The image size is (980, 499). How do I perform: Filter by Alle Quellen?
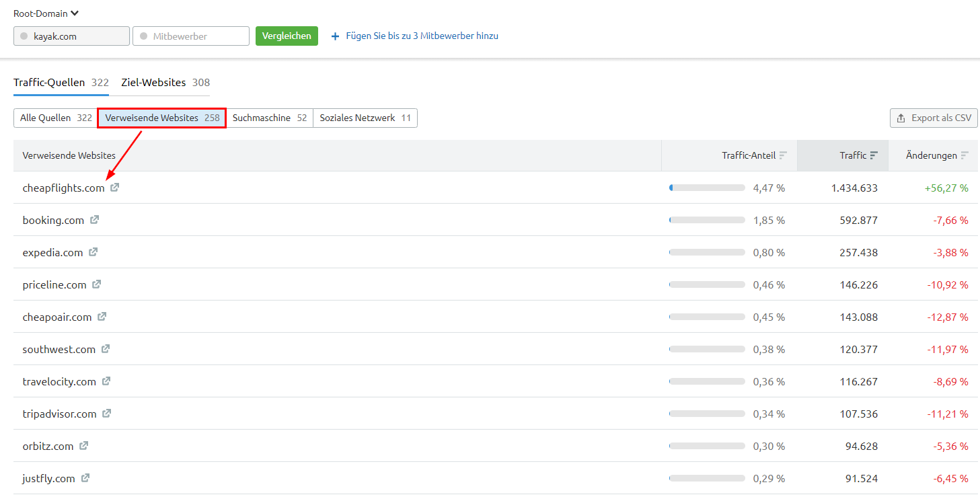tap(56, 118)
